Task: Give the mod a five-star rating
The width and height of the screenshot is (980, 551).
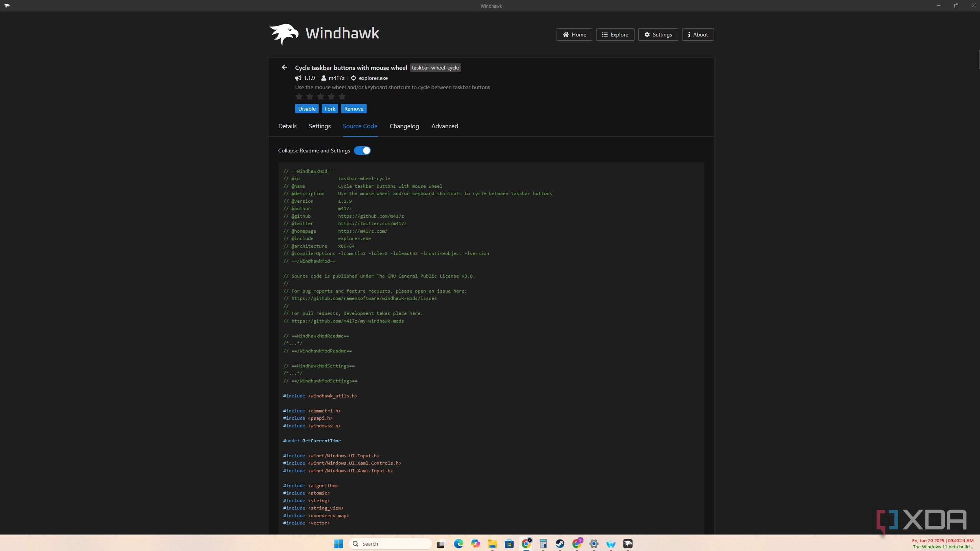Action: [342, 96]
